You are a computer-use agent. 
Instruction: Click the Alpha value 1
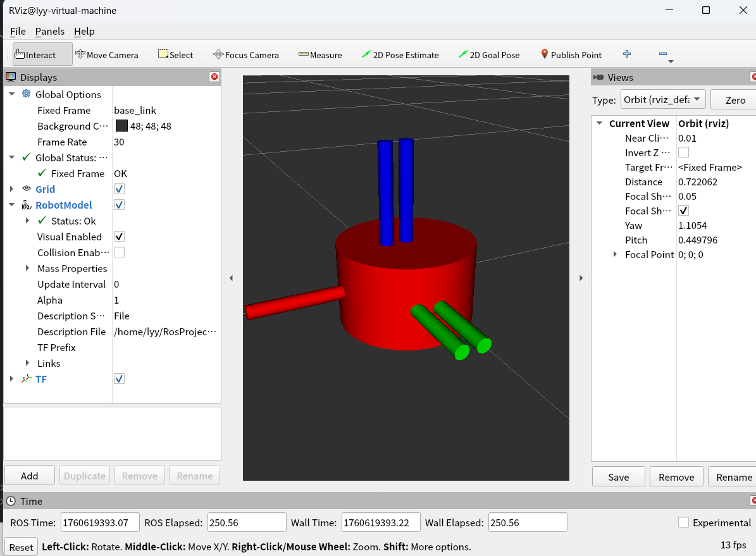(x=116, y=300)
